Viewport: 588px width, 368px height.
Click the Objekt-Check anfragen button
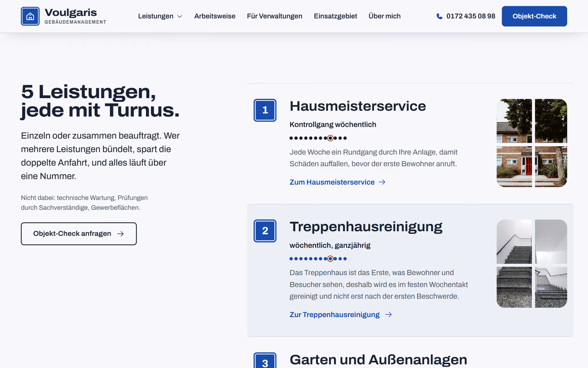[79, 234]
